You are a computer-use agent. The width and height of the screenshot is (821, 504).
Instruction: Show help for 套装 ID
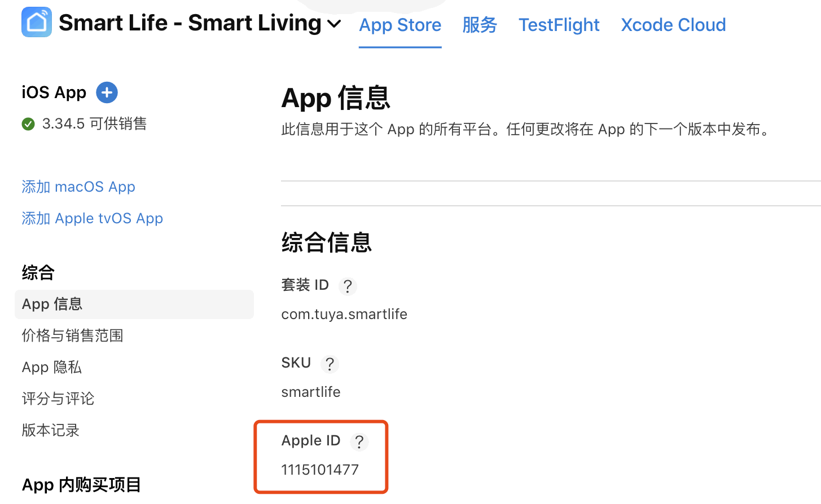348,286
